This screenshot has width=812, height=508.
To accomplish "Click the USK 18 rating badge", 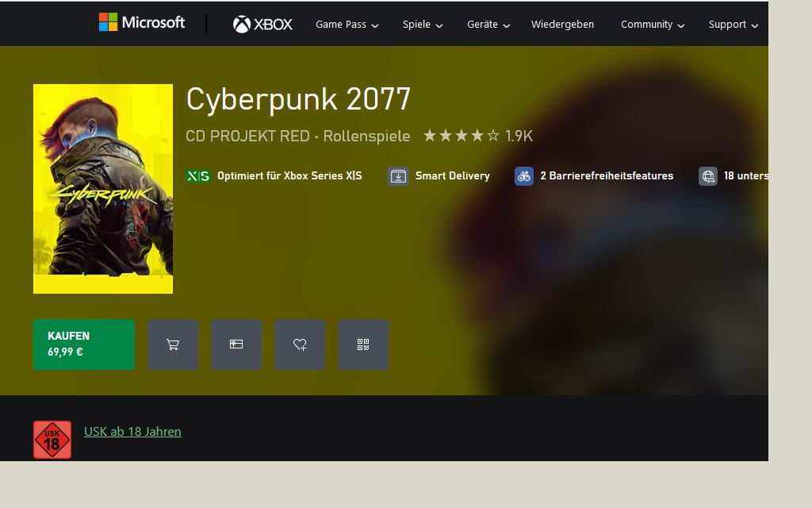I will (52, 440).
